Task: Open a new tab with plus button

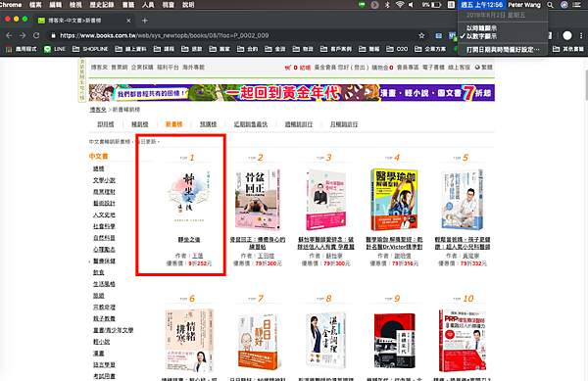Action: (145, 21)
